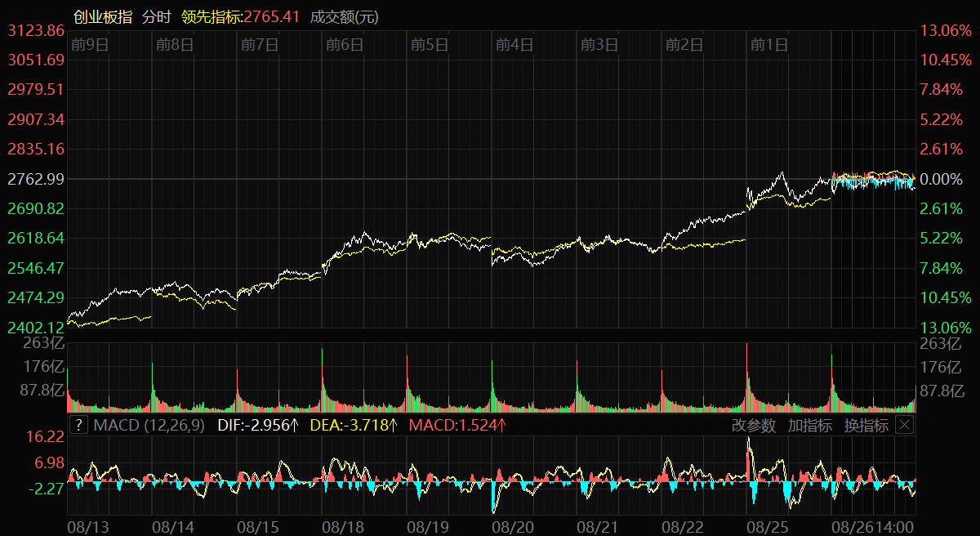Click 换指标 to switch indicator
Screen dimensions: 980x536
point(866,425)
